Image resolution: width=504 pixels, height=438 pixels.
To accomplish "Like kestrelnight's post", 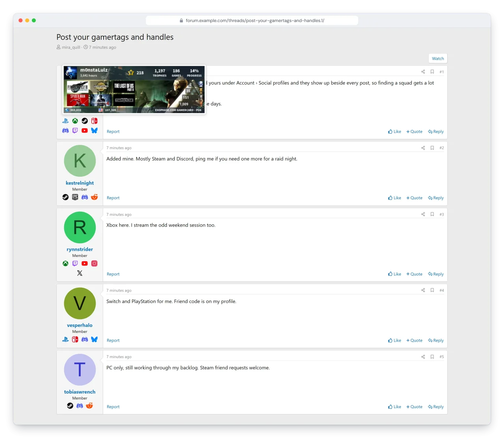I will (395, 198).
